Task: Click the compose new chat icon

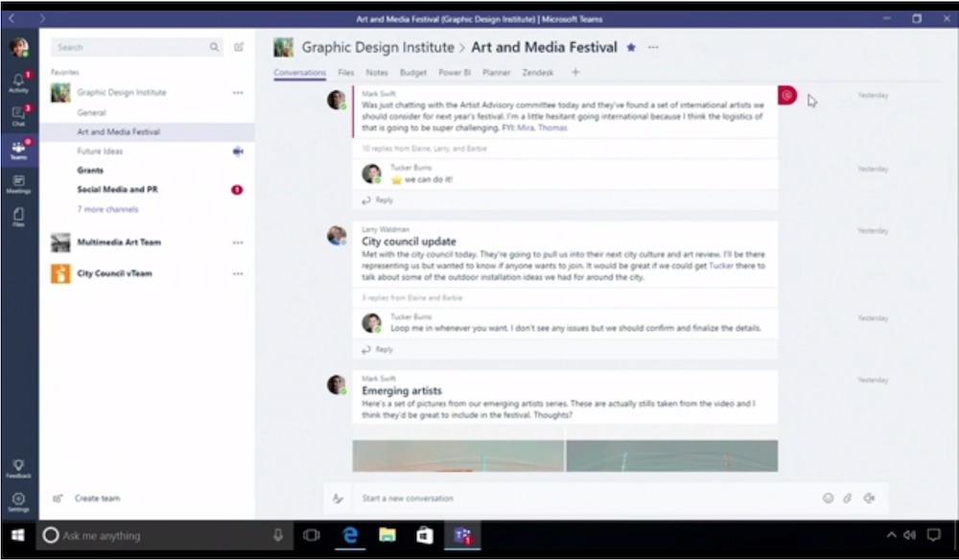Action: (x=239, y=47)
